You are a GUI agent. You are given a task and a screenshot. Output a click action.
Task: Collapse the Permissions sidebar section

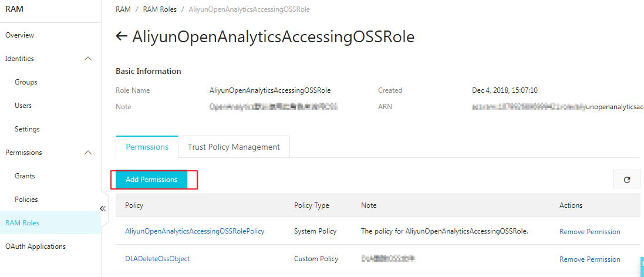pyautogui.click(x=88, y=153)
